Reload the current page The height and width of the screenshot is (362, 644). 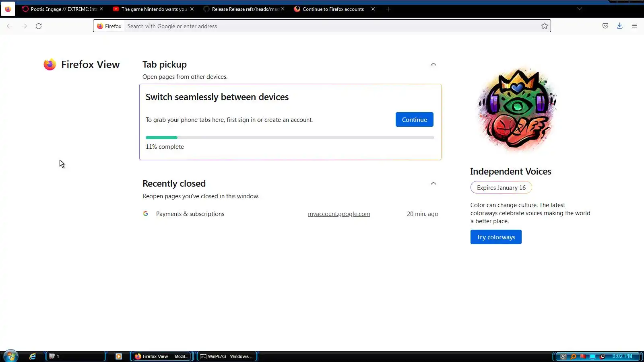point(39,26)
